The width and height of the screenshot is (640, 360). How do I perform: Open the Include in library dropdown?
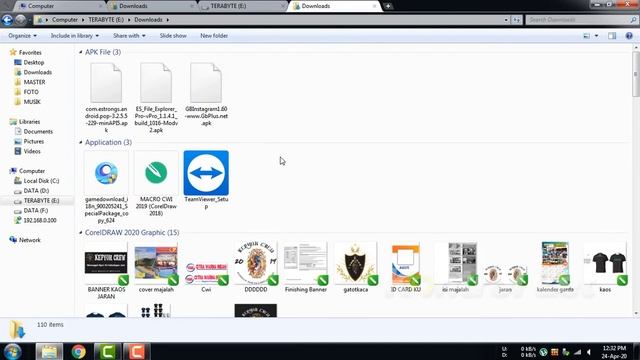pyautogui.click(x=75, y=36)
